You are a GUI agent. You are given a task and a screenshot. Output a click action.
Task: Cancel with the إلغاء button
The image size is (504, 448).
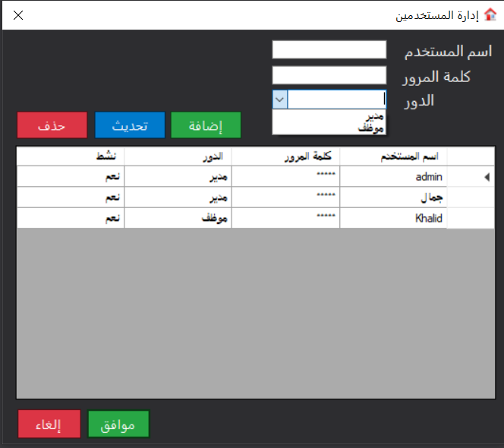click(49, 424)
